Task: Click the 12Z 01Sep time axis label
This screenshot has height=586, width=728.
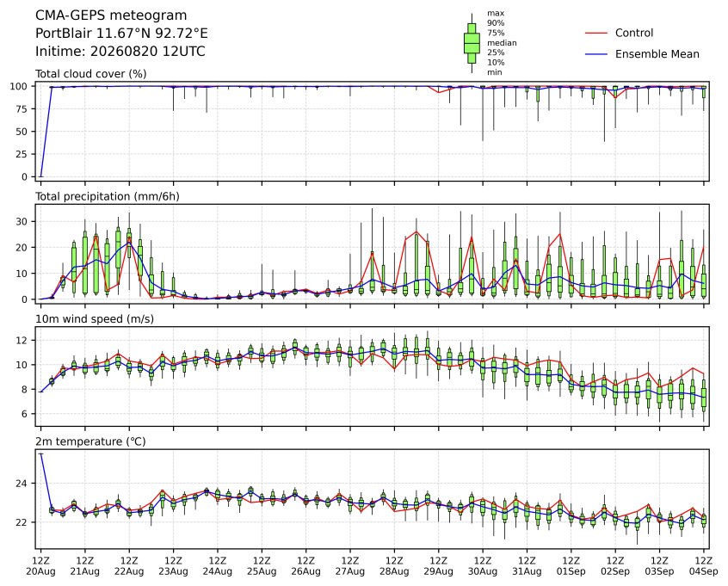Action: click(571, 566)
